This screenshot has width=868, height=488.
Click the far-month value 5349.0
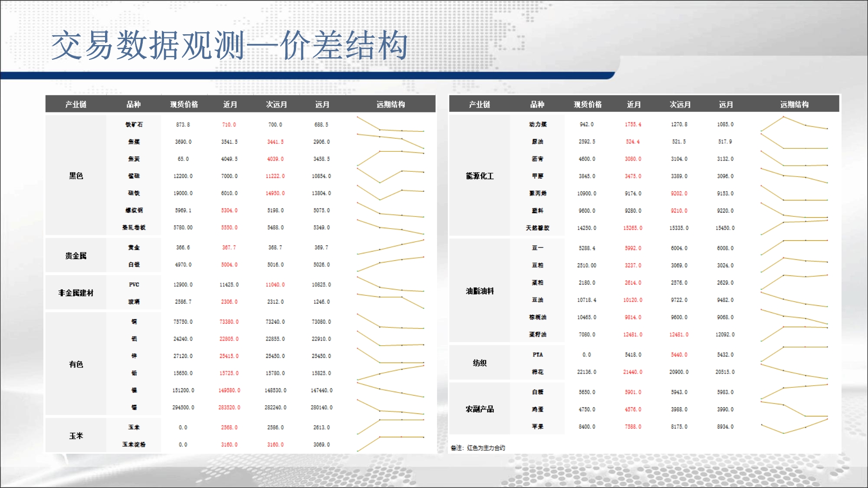click(x=322, y=227)
